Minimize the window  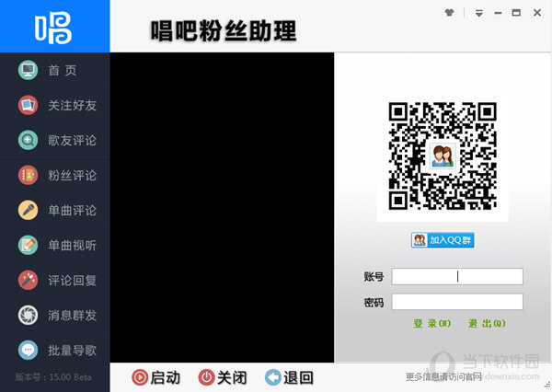click(x=498, y=13)
